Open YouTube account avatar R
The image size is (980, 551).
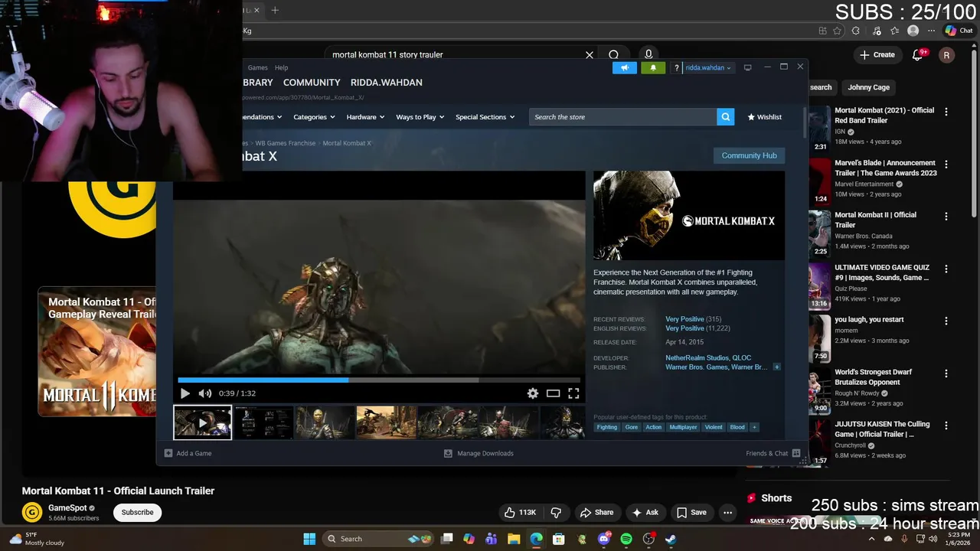947,55
